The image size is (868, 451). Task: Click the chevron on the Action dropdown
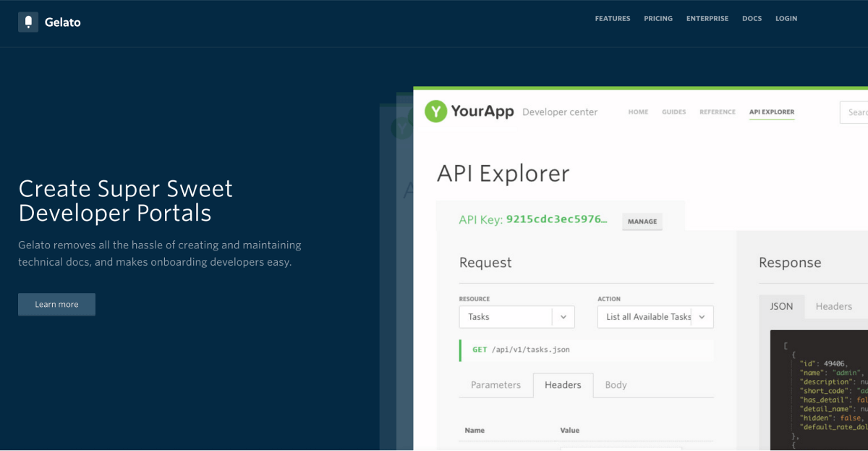pos(702,317)
